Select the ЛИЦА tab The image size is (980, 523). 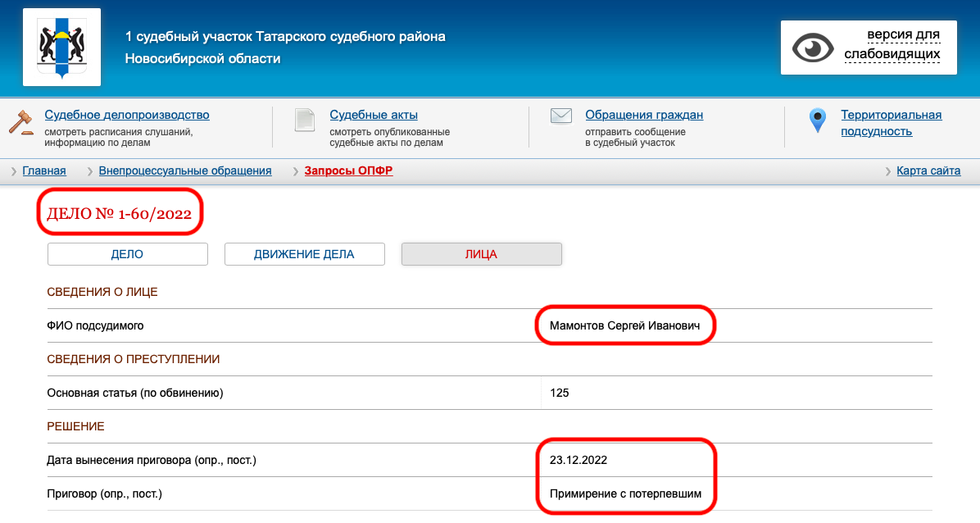pyautogui.click(x=481, y=254)
